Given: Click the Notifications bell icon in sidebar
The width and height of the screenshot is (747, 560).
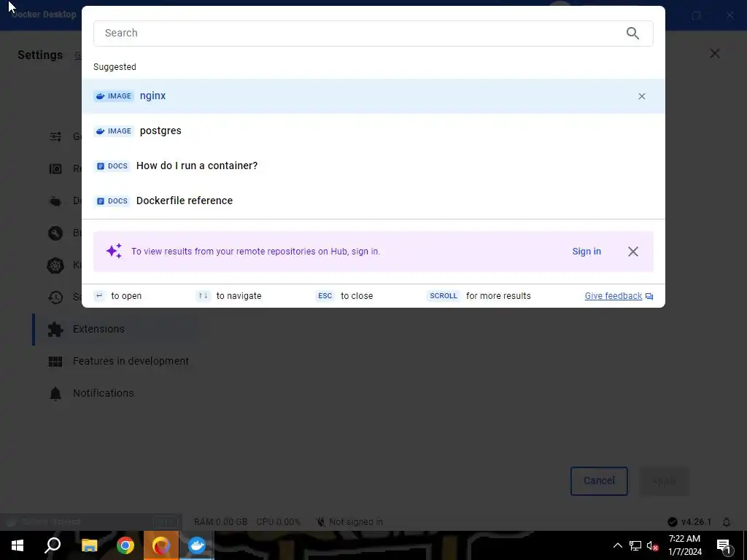Looking at the screenshot, I should [55, 393].
